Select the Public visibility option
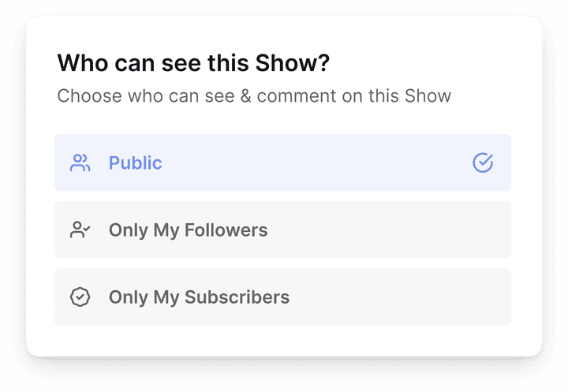The width and height of the screenshot is (568, 392). (282, 162)
